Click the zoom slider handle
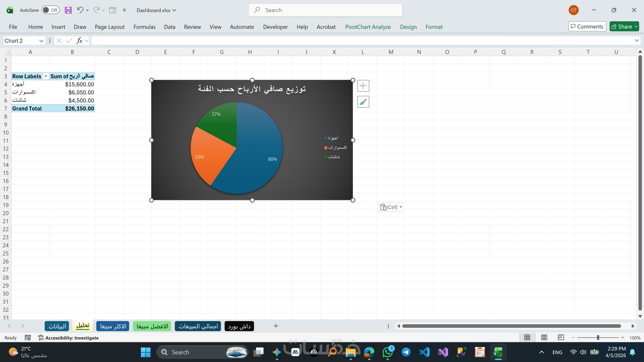Image resolution: width=644 pixels, height=362 pixels. pos(598,338)
